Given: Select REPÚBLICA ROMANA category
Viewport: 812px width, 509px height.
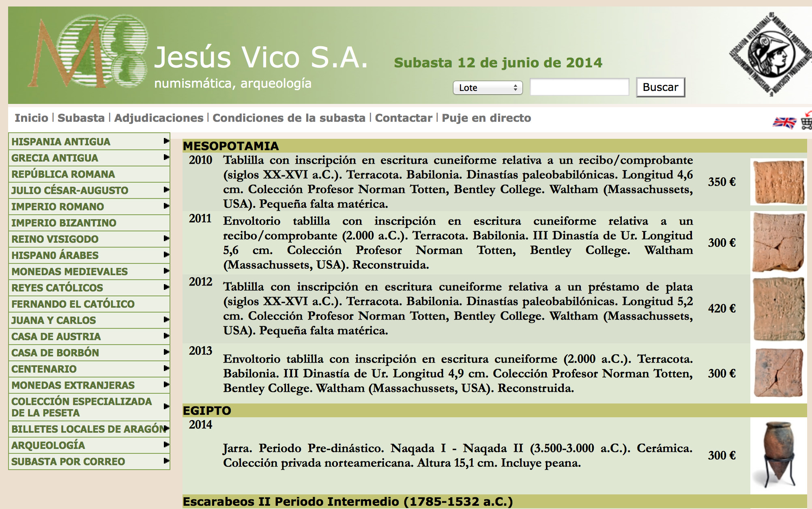Looking at the screenshot, I should click(x=89, y=174).
